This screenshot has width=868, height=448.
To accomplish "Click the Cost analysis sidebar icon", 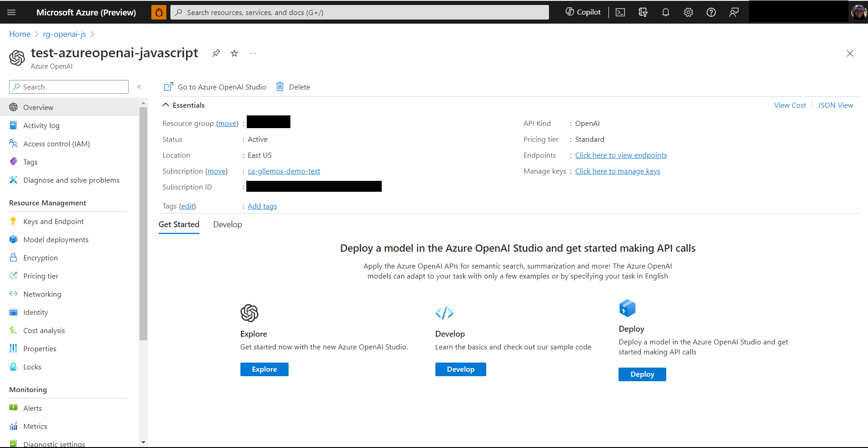I will tap(13, 330).
